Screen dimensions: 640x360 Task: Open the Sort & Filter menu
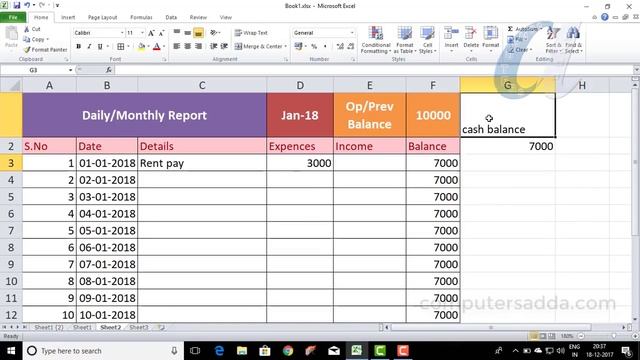coord(553,40)
